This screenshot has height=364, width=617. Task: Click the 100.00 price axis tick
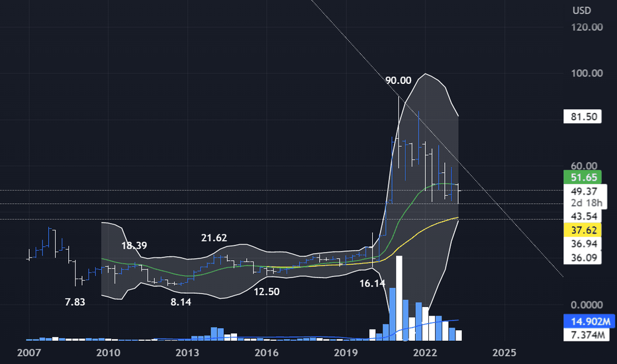click(x=587, y=73)
